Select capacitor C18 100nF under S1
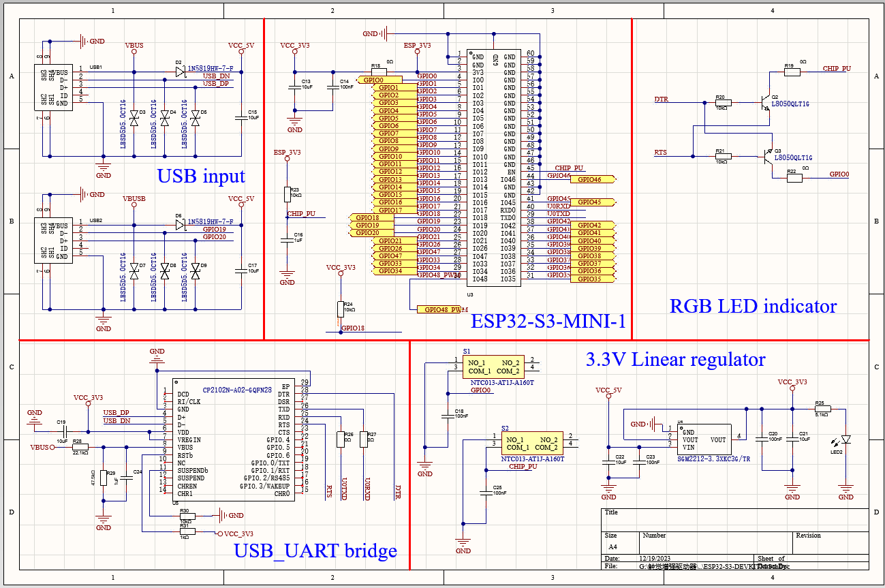Screen dimensions: 885x588 [449, 414]
